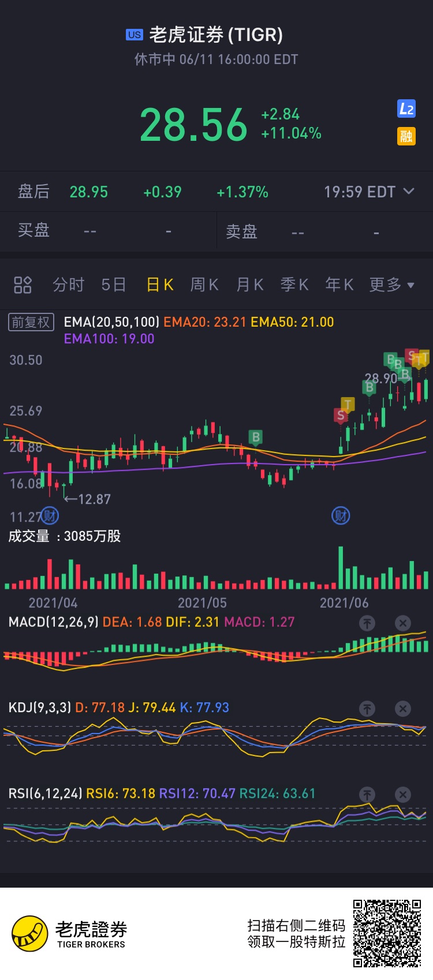Expand the after-hours 19:59 EDT chevron
Image resolution: width=433 pixels, height=980 pixels.
pyautogui.click(x=409, y=191)
